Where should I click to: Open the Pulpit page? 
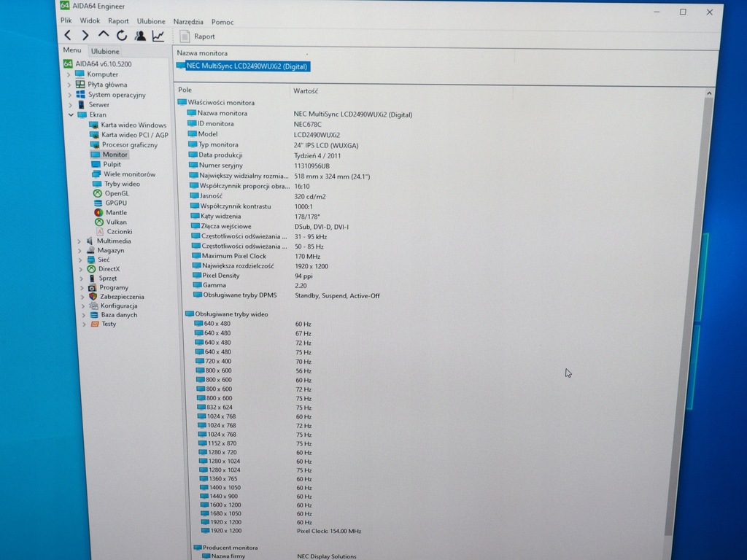coord(107,164)
